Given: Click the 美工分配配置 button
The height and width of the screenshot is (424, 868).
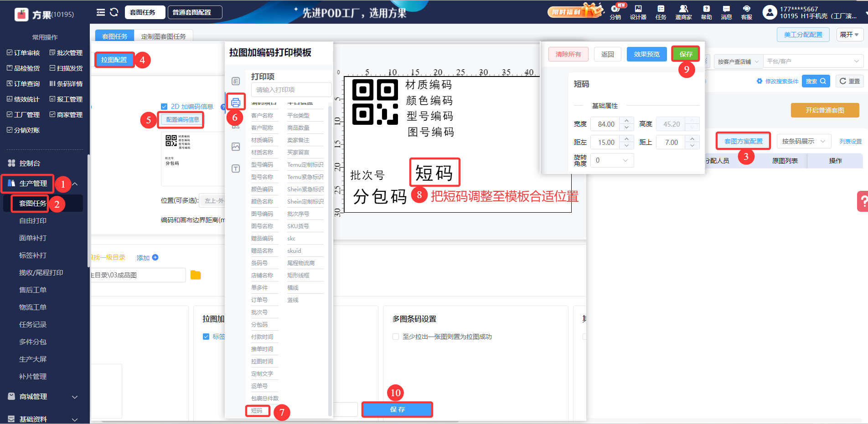Looking at the screenshot, I should [803, 35].
